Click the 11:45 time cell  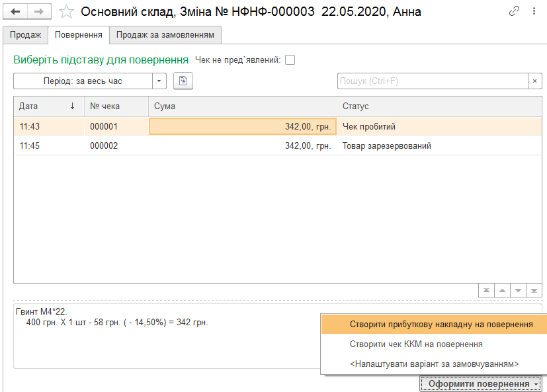[x=49, y=145]
